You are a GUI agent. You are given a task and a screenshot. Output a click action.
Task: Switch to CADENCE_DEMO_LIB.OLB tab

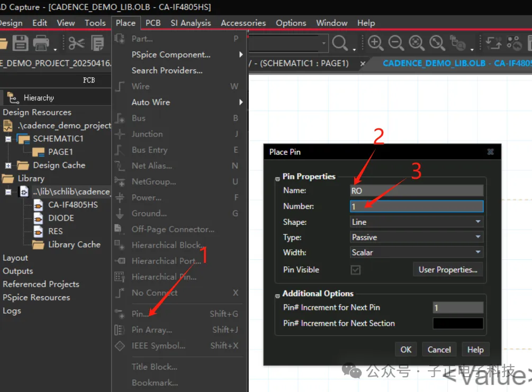click(457, 63)
